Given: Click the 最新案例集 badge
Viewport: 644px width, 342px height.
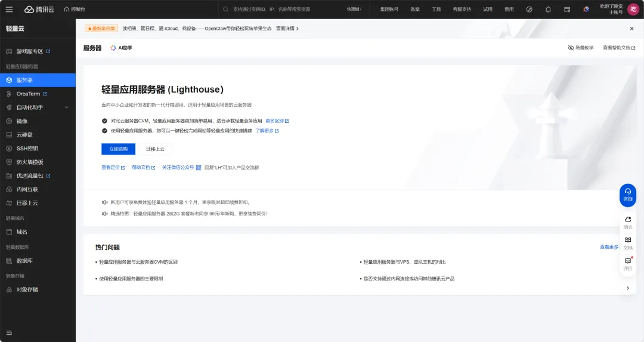Looking at the screenshot, I should 101,29.
